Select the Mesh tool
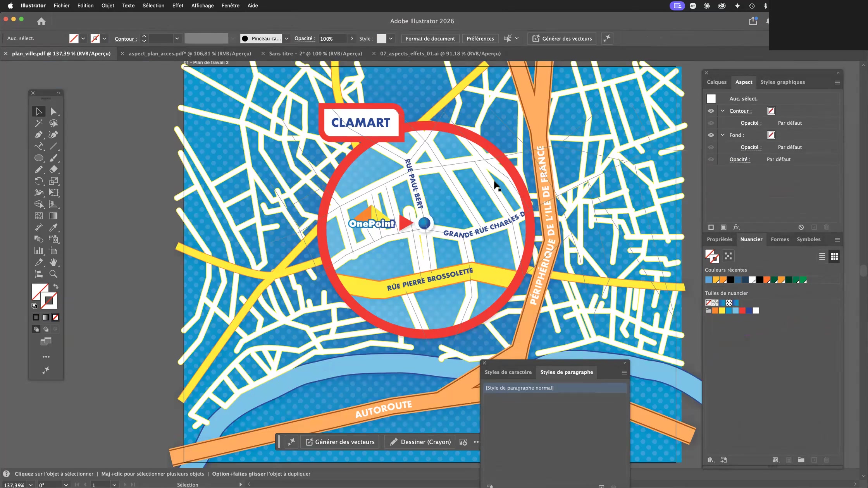Viewport: 868px width, 488px height. pyautogui.click(x=39, y=216)
